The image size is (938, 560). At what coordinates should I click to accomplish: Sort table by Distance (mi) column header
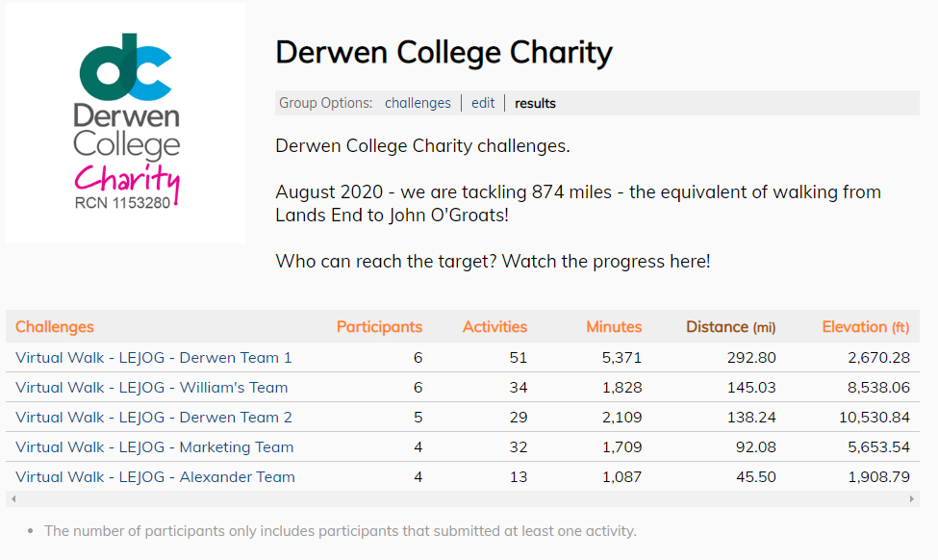(x=730, y=327)
